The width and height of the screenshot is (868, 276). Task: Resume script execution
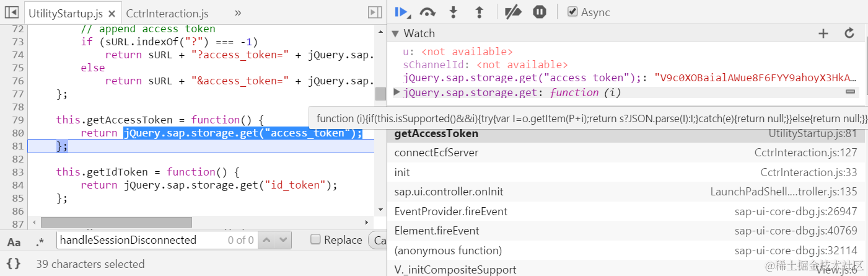coord(402,12)
